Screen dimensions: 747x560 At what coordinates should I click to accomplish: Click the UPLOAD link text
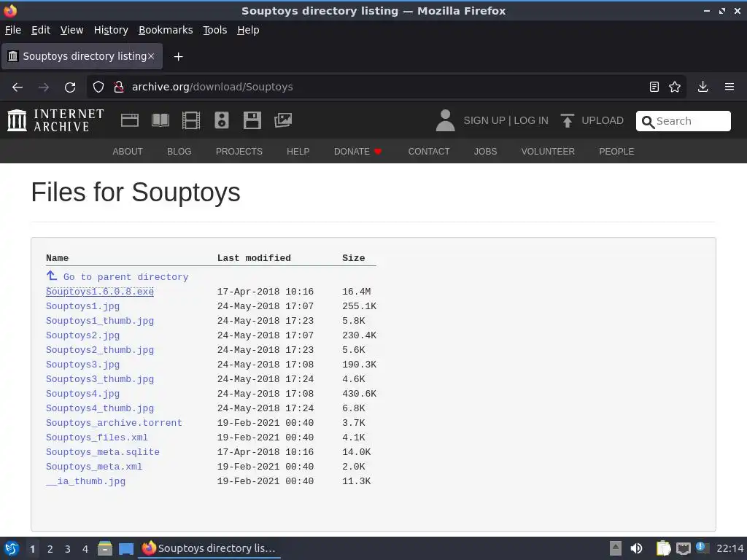602,120
